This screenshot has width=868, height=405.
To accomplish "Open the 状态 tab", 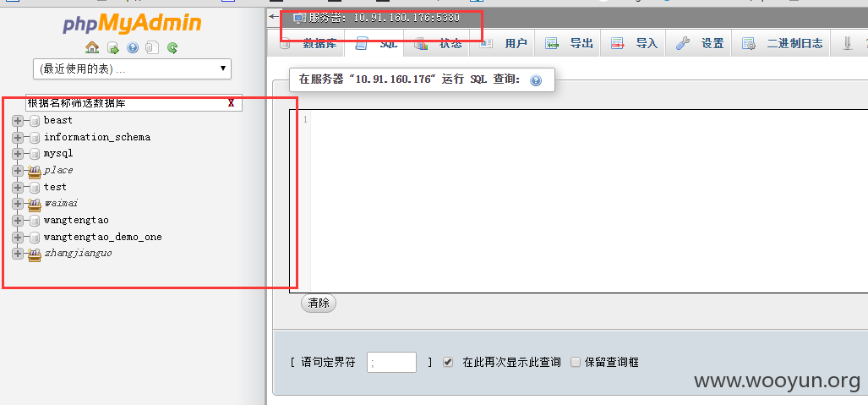I will [437, 44].
